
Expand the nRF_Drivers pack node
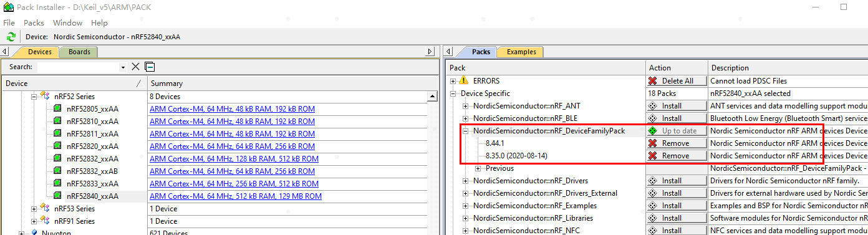point(466,181)
